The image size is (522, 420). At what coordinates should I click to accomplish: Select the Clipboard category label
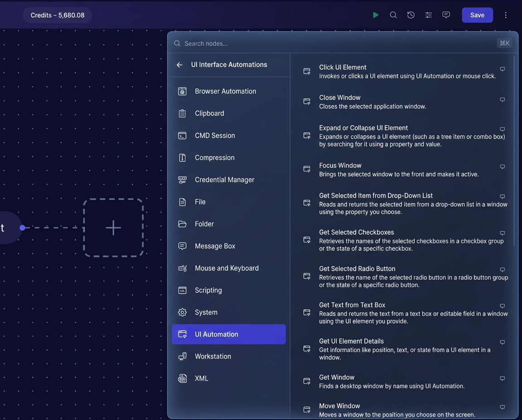[x=209, y=114]
